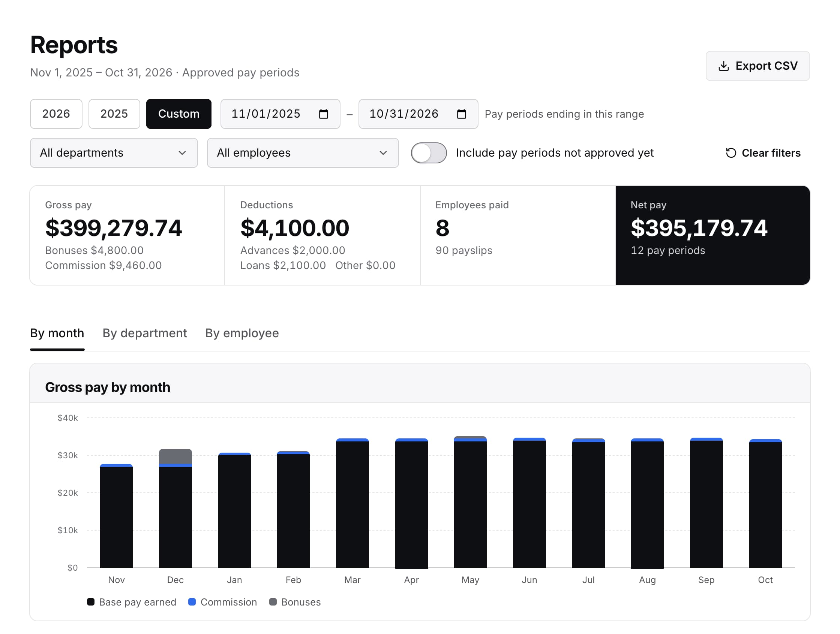Open the All departments dropdown
840x634 pixels.
(114, 153)
